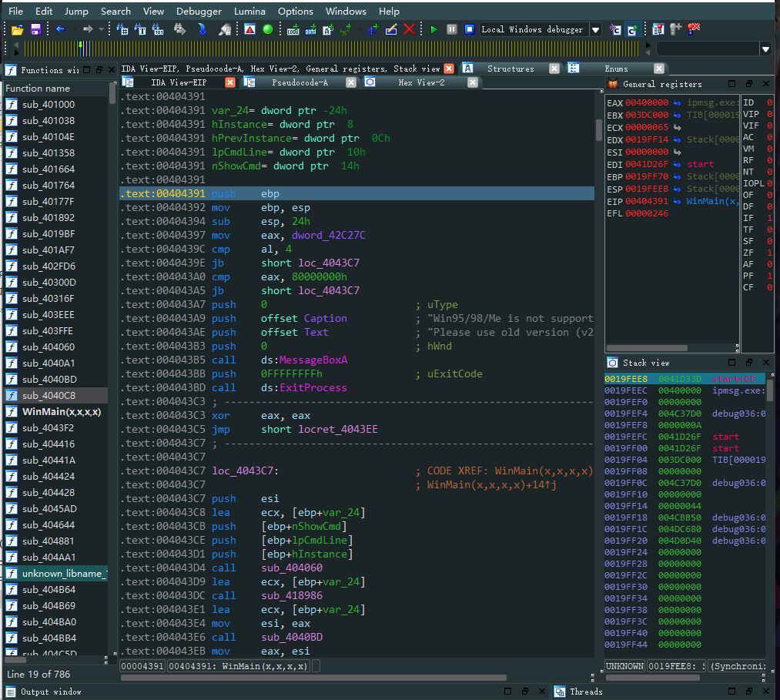Click the Function name column header
Viewport: 780px width, 700px height.
[x=38, y=88]
